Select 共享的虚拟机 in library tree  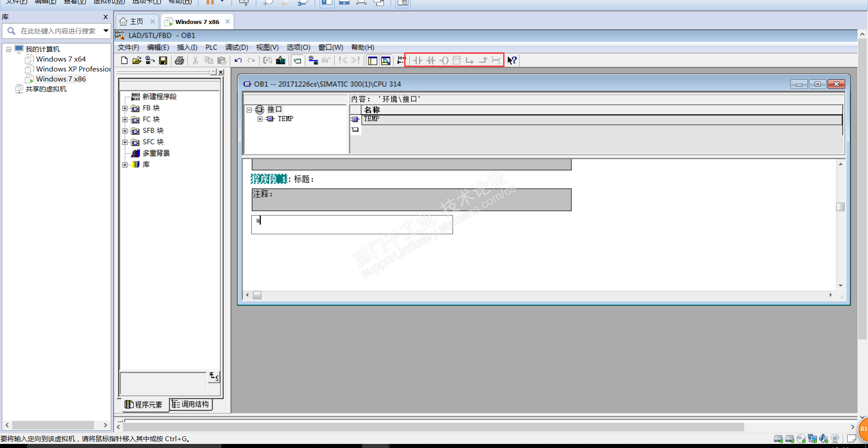[x=46, y=89]
